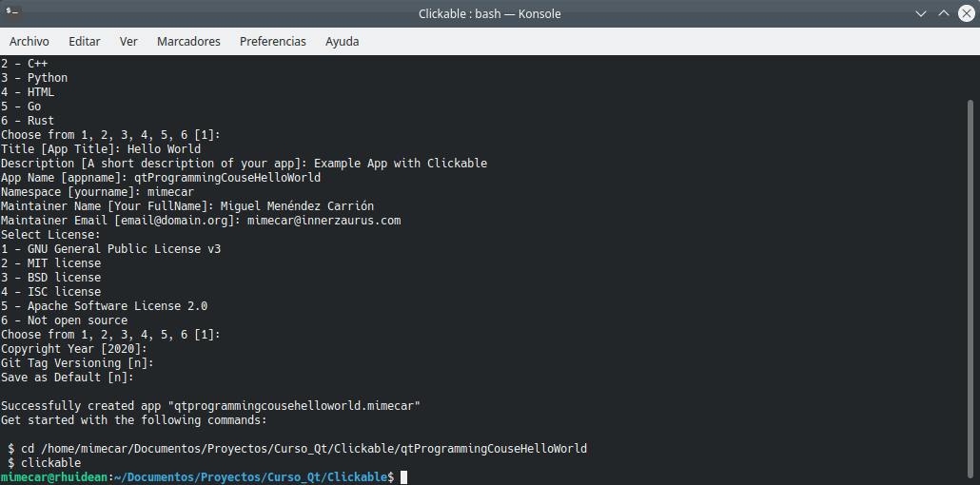This screenshot has width=980, height=485.
Task: Click 'Namespace [yourname]: mimecar' line
Action: (x=97, y=192)
